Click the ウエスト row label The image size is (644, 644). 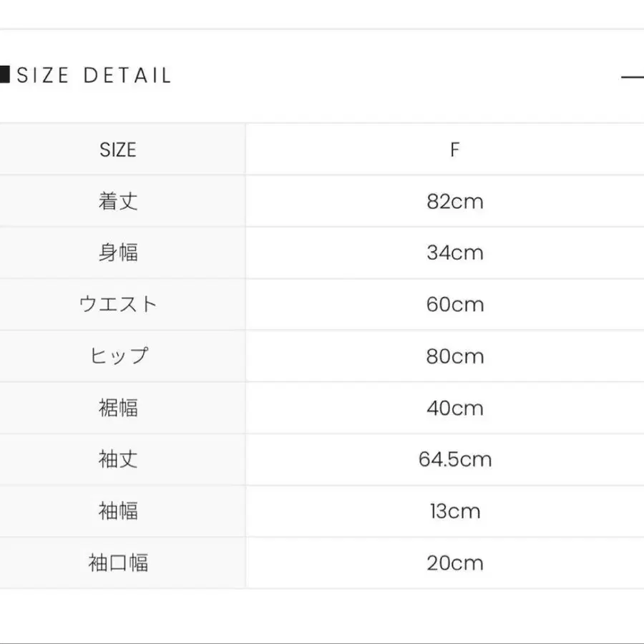(118, 304)
